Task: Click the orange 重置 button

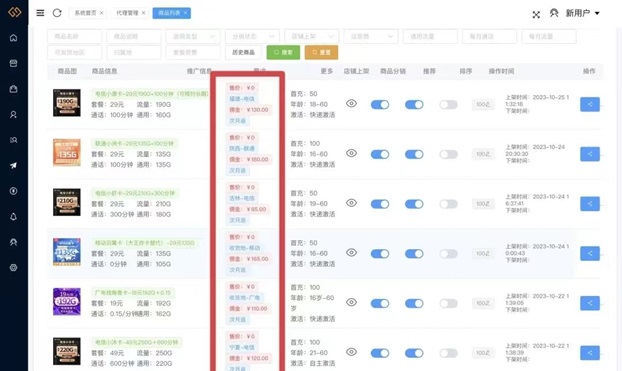Action: point(321,52)
